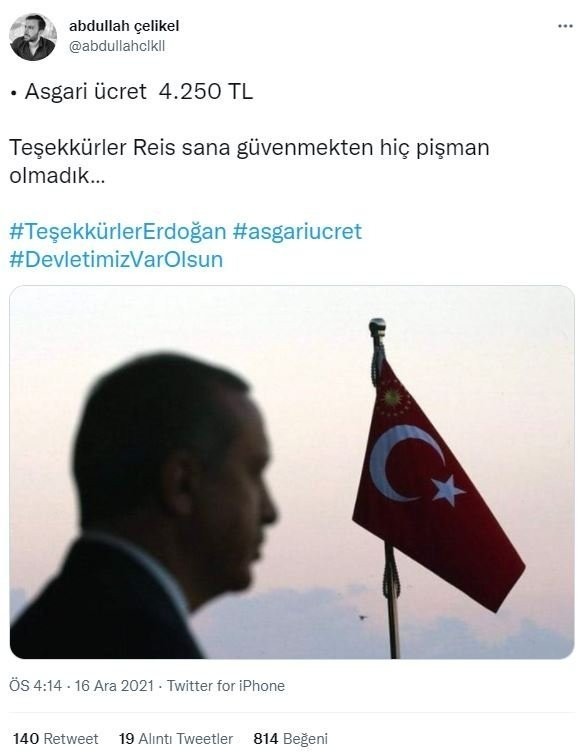Open the display name abdullah çelikel
586x756 pixels.
123,26
